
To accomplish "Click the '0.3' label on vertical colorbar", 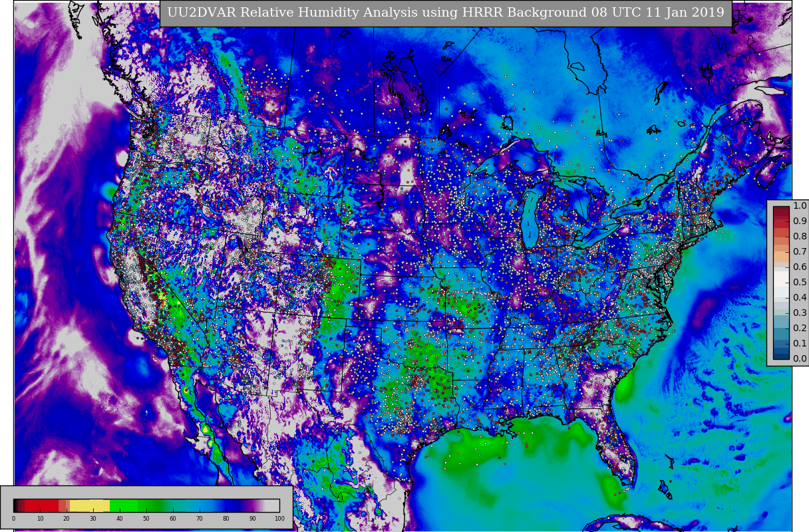I will 800,313.
